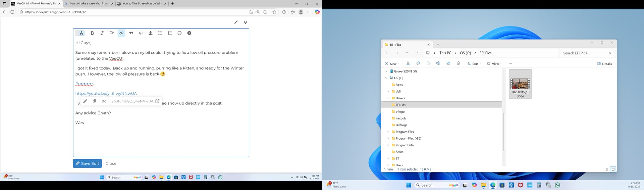Click the Save Edit button
644x190 pixels.
tap(87, 163)
